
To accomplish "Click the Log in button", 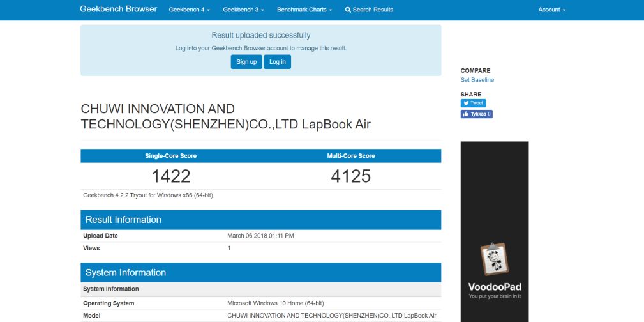I will (x=277, y=62).
